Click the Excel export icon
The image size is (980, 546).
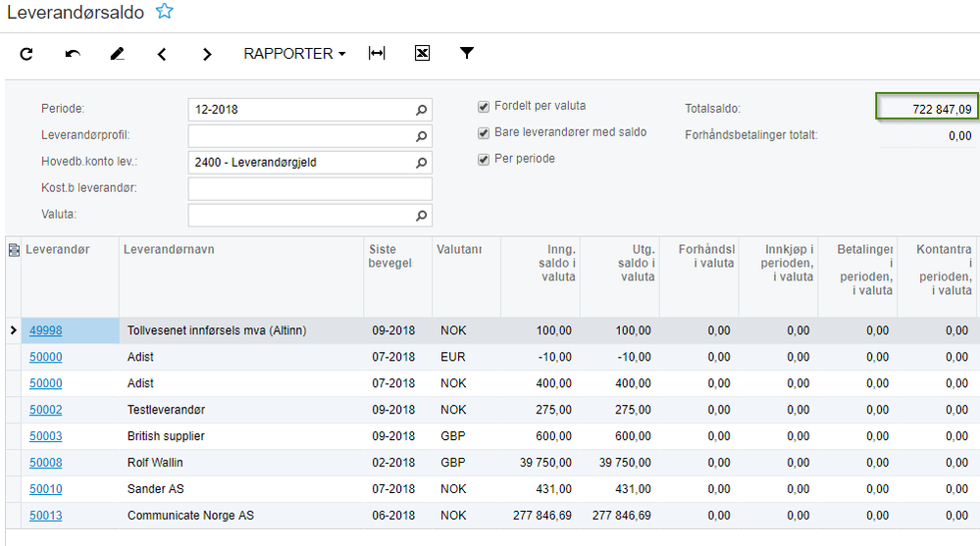422,54
